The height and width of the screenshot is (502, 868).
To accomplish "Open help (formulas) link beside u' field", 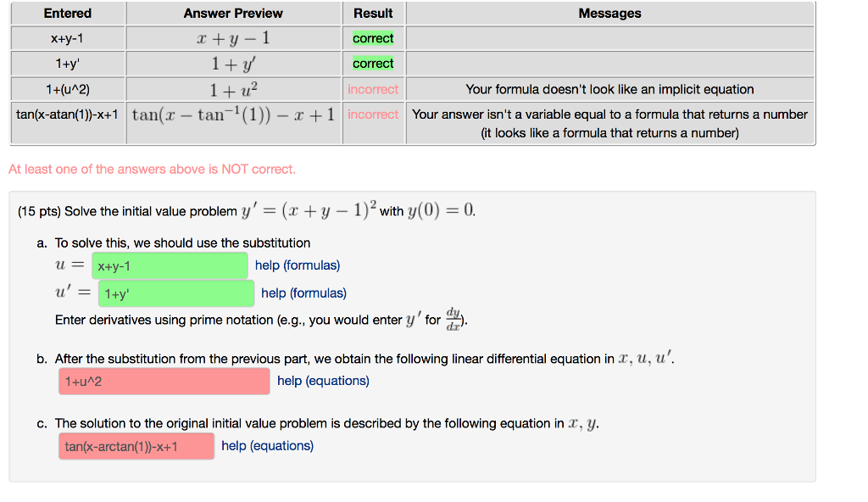I will pyautogui.click(x=304, y=293).
